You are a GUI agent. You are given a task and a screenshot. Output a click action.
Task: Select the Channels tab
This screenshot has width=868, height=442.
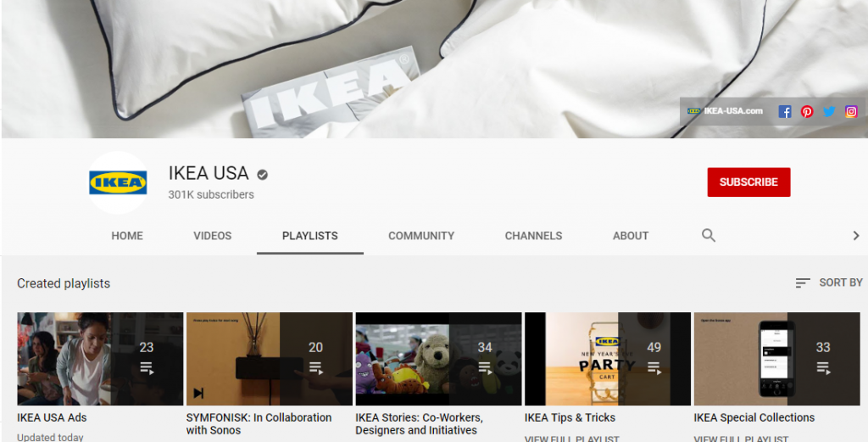click(x=533, y=236)
